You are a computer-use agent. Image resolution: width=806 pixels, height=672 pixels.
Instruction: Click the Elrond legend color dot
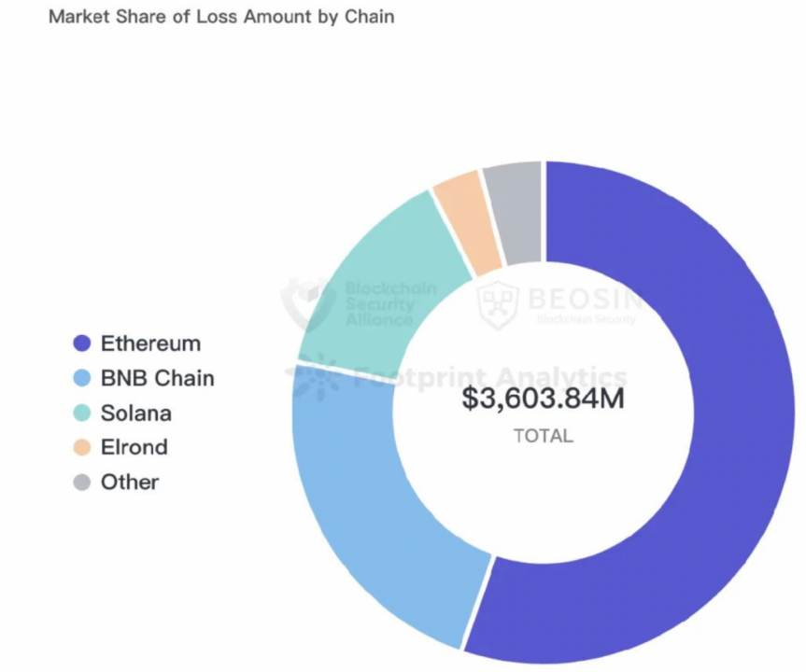tap(82, 447)
